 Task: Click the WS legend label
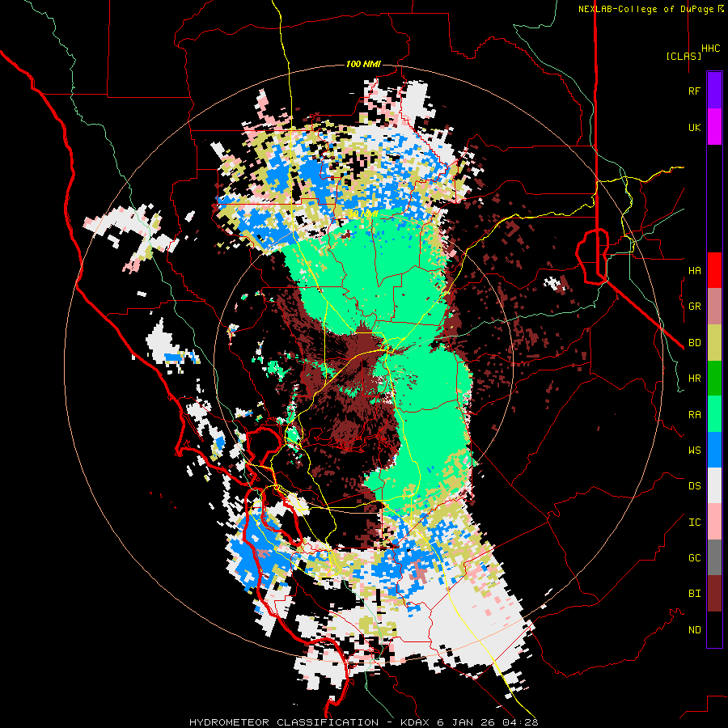click(694, 450)
